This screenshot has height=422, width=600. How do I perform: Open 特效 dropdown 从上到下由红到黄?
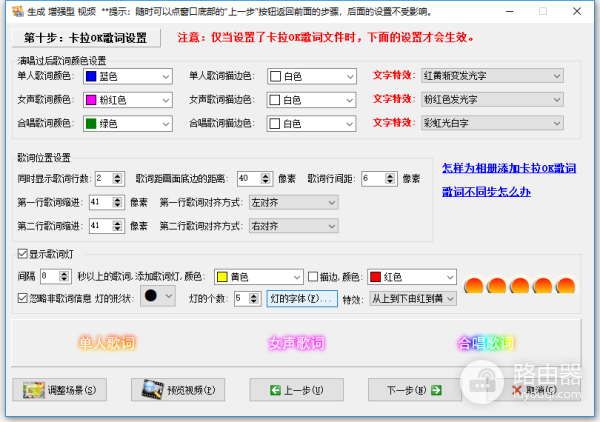click(x=413, y=298)
